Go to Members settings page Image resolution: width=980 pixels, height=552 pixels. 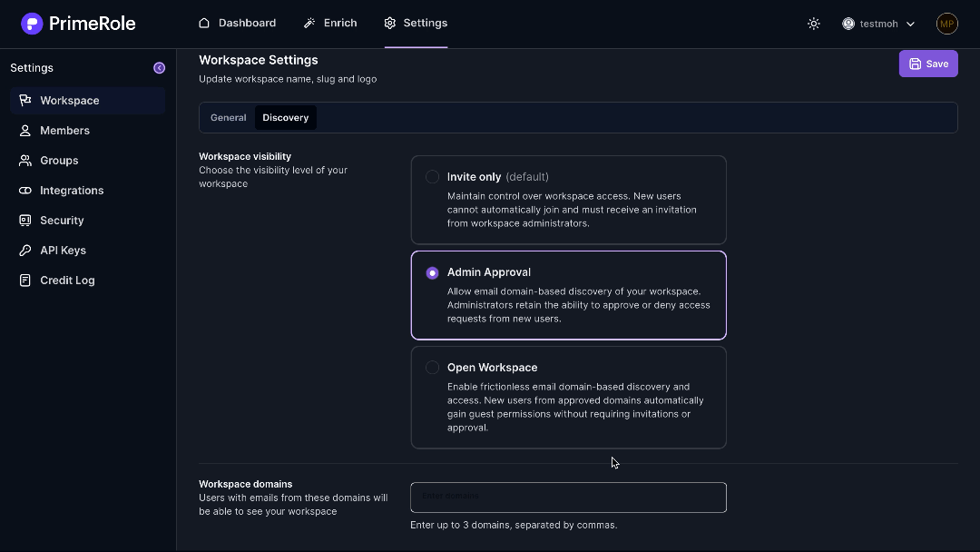pyautogui.click(x=87, y=131)
